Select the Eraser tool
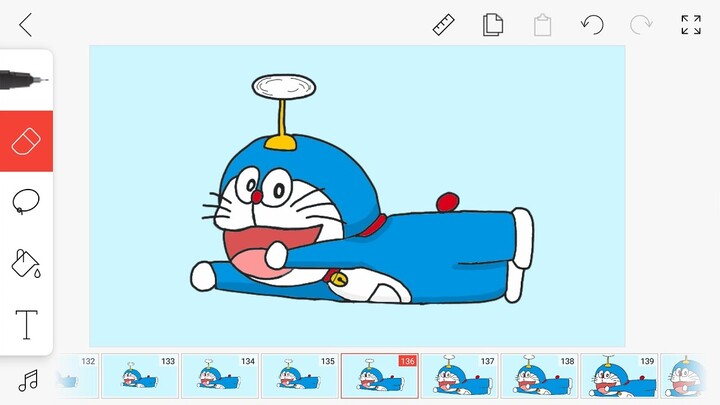The height and width of the screenshot is (405, 720). pos(26,141)
